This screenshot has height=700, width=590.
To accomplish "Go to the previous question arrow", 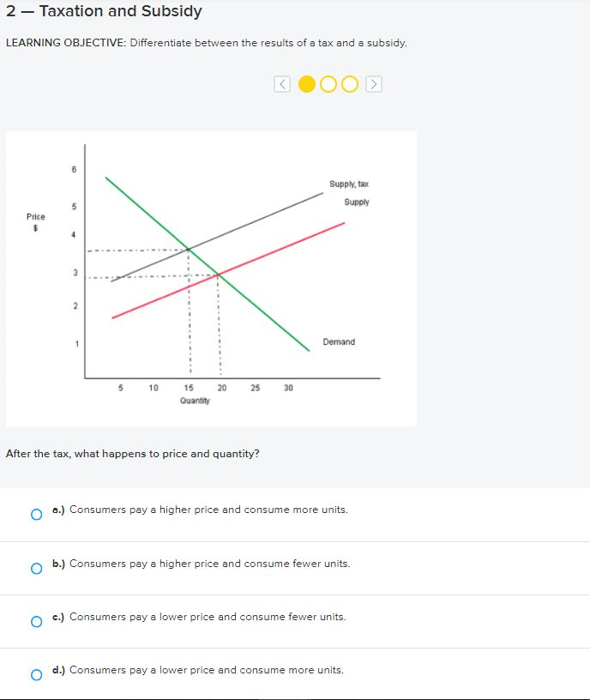I will coord(282,84).
